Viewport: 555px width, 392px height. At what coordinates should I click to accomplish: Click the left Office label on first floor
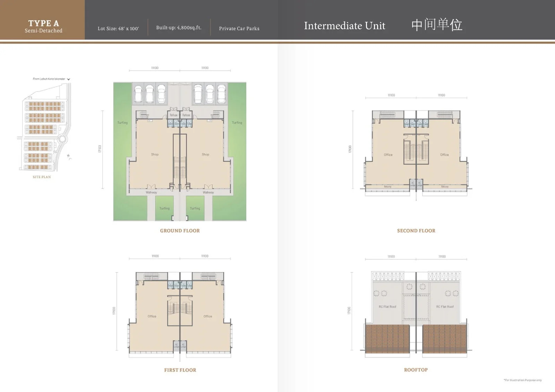point(152,316)
